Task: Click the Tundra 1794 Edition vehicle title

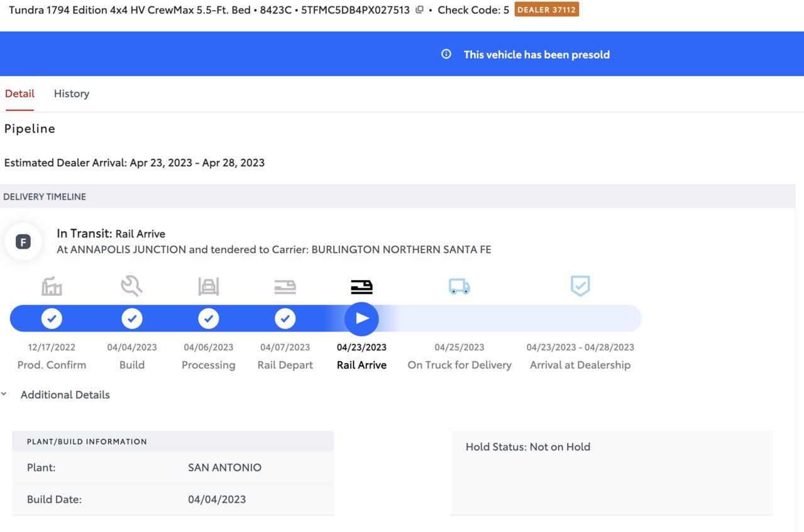Action: tap(129, 10)
